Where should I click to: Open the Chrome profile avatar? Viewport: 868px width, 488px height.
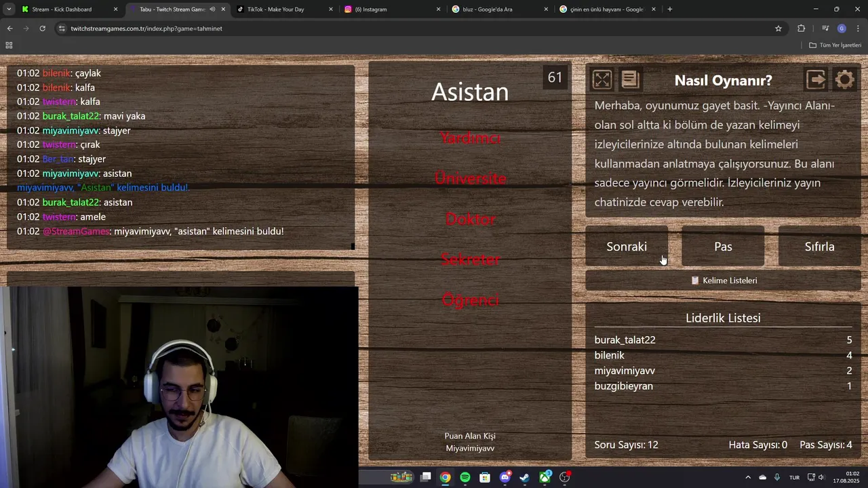pyautogui.click(x=842, y=28)
